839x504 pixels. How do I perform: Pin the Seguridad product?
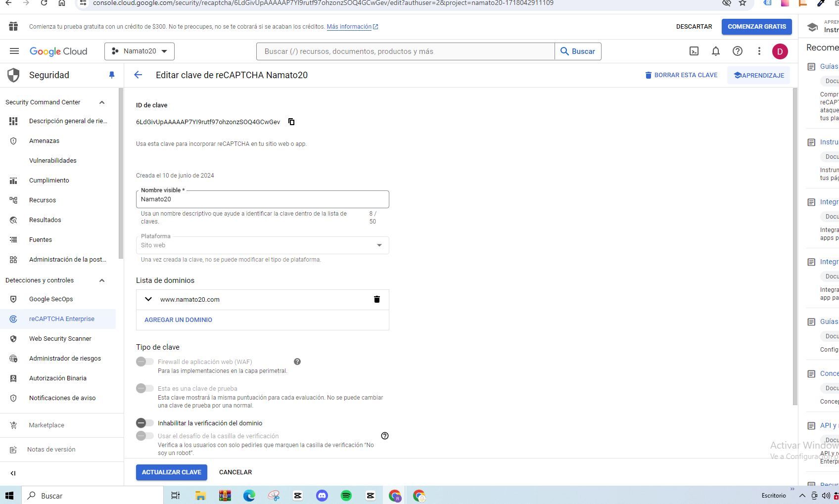112,75
